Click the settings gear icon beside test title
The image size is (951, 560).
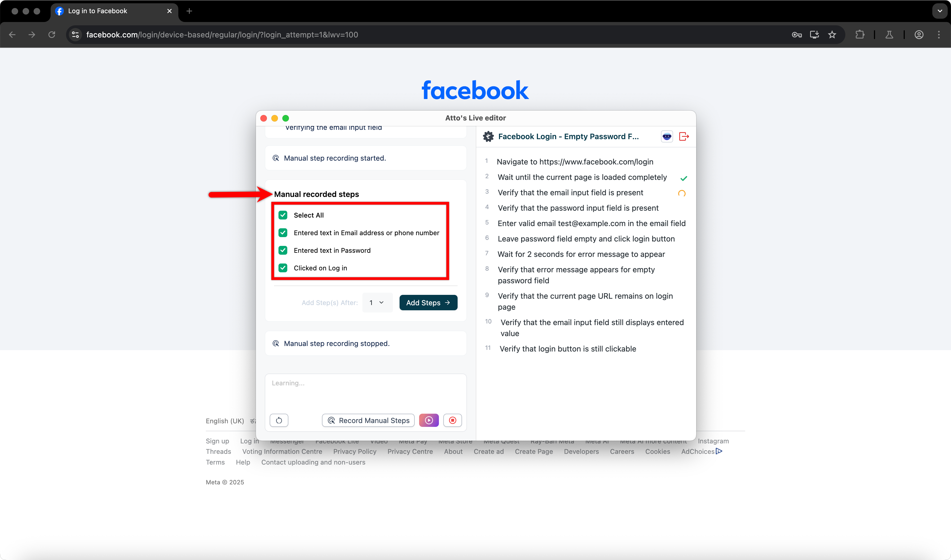click(488, 136)
